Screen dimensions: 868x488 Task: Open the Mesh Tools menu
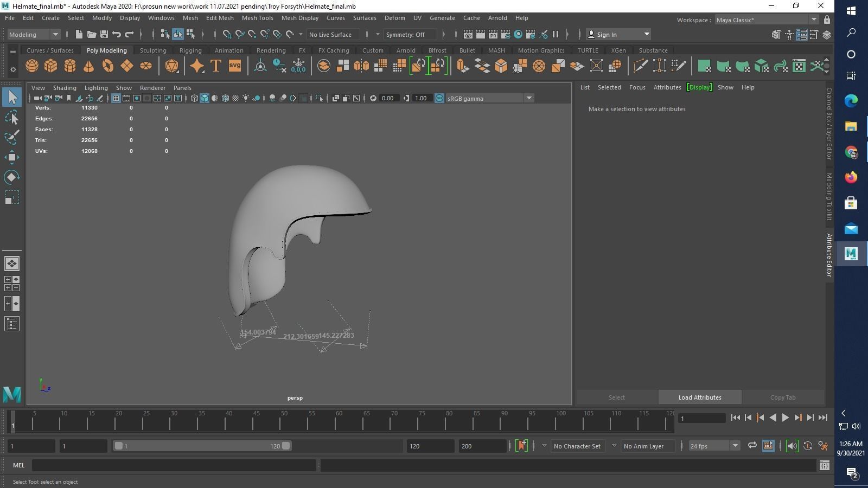coord(257,18)
